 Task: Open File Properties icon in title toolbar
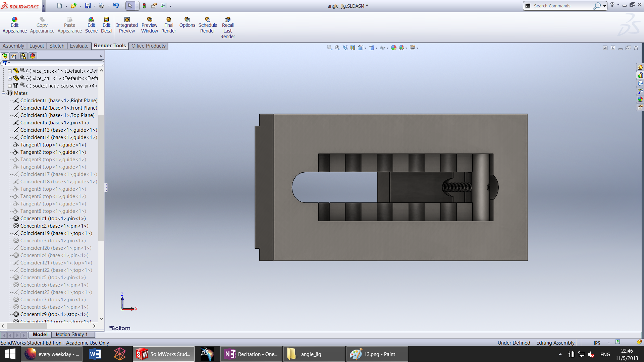coord(154,6)
